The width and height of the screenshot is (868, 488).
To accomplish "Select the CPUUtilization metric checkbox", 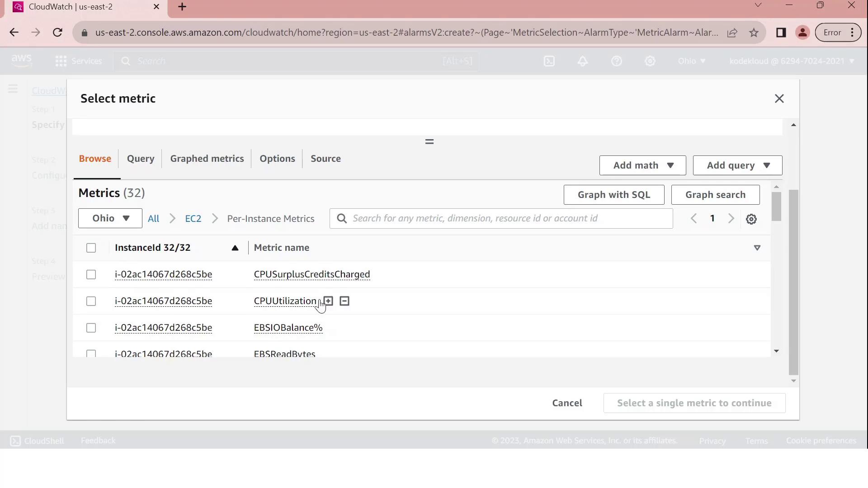I will point(91,301).
